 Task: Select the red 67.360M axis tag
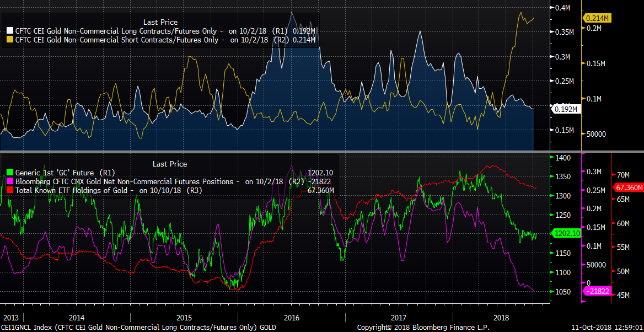pyautogui.click(x=628, y=188)
